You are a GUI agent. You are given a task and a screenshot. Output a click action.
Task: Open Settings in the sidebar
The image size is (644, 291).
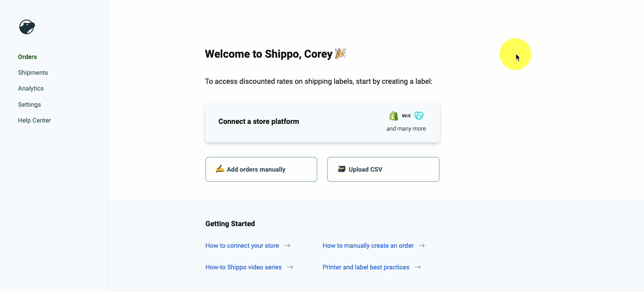coord(29,105)
